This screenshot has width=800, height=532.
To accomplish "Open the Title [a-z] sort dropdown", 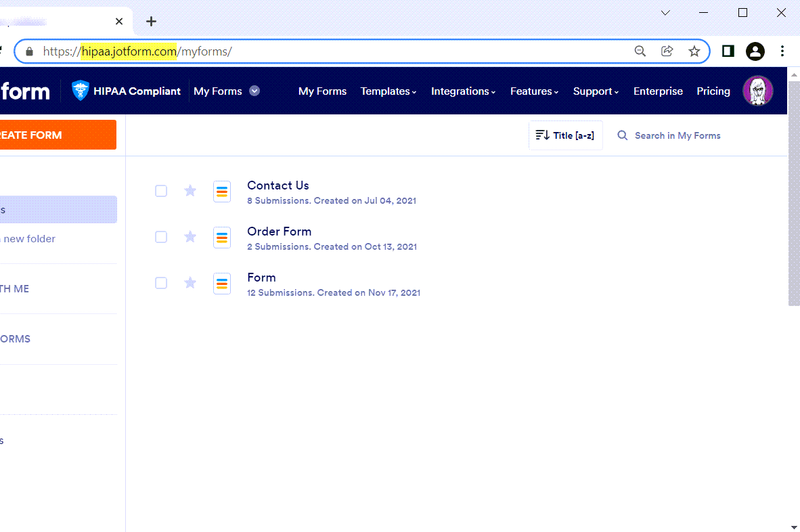I will click(x=565, y=135).
